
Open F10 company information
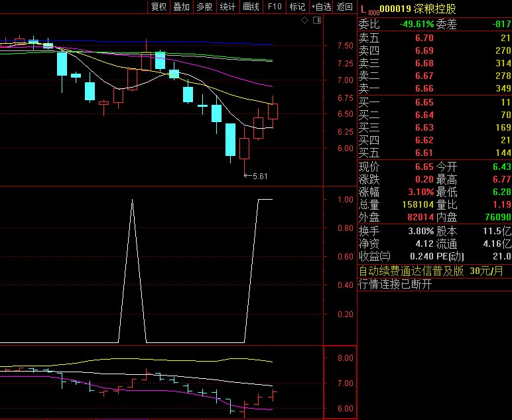274,7
